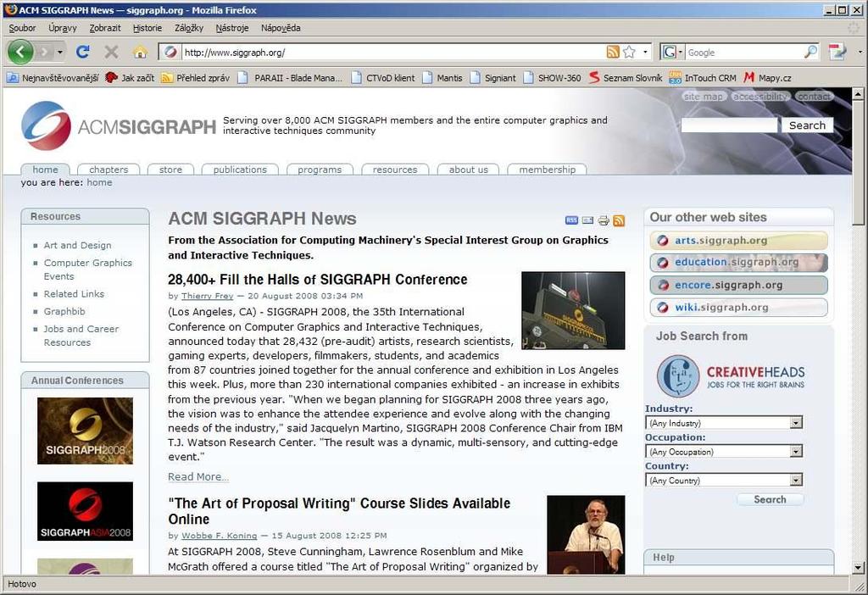868x595 pixels.
Task: Open the Historie menu
Action: 147,28
